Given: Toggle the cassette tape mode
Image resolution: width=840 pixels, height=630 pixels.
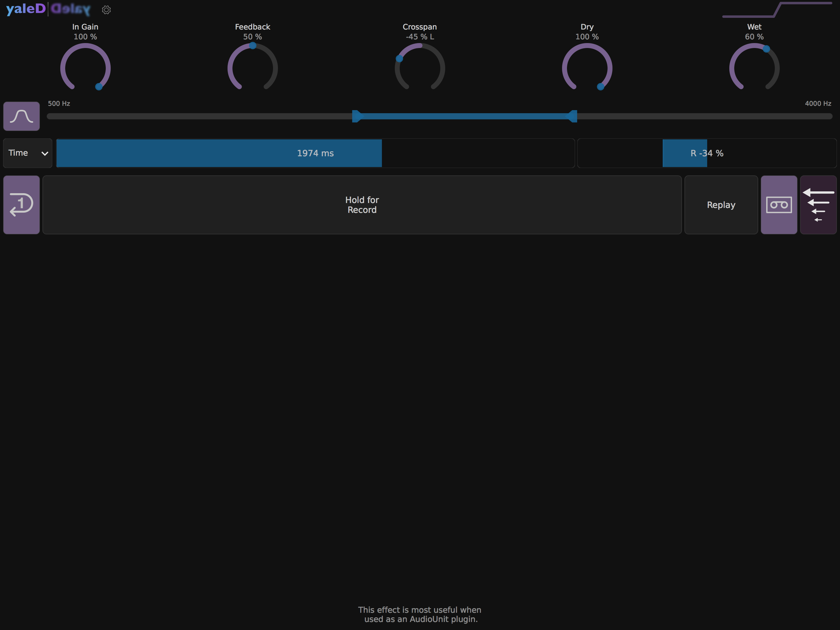Looking at the screenshot, I should click(x=779, y=205).
